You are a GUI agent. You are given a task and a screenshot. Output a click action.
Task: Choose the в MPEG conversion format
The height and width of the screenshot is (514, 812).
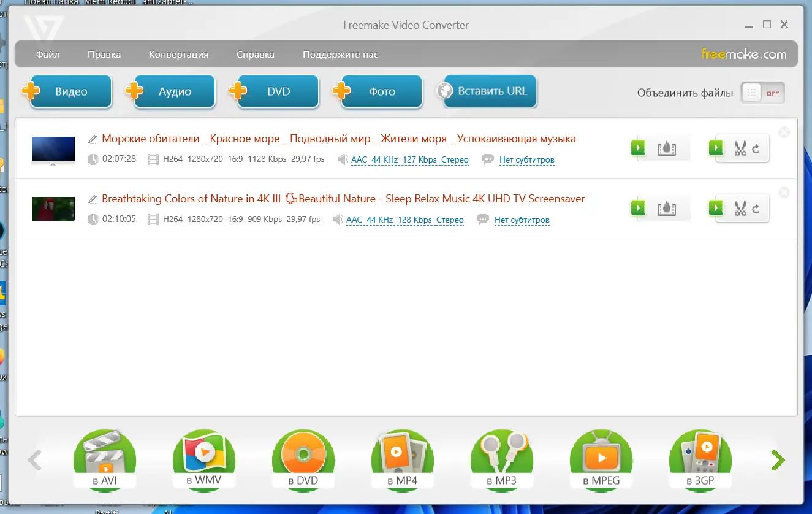[x=601, y=460]
